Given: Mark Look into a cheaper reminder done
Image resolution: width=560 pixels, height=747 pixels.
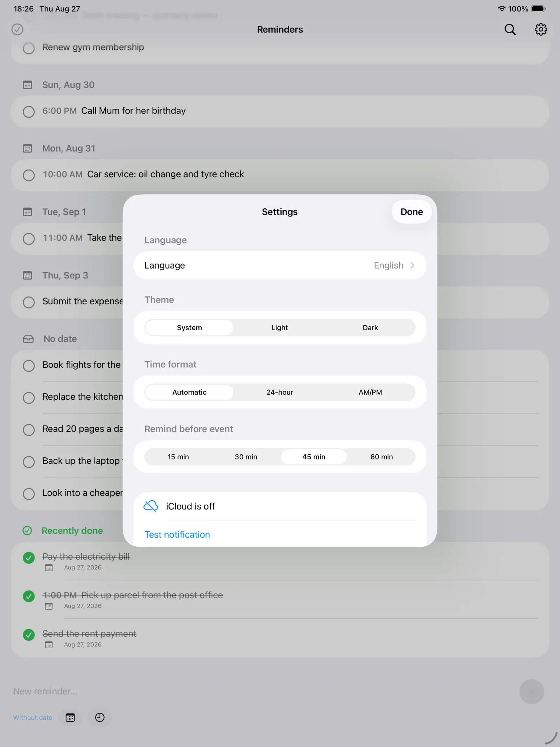Looking at the screenshot, I should tap(29, 494).
